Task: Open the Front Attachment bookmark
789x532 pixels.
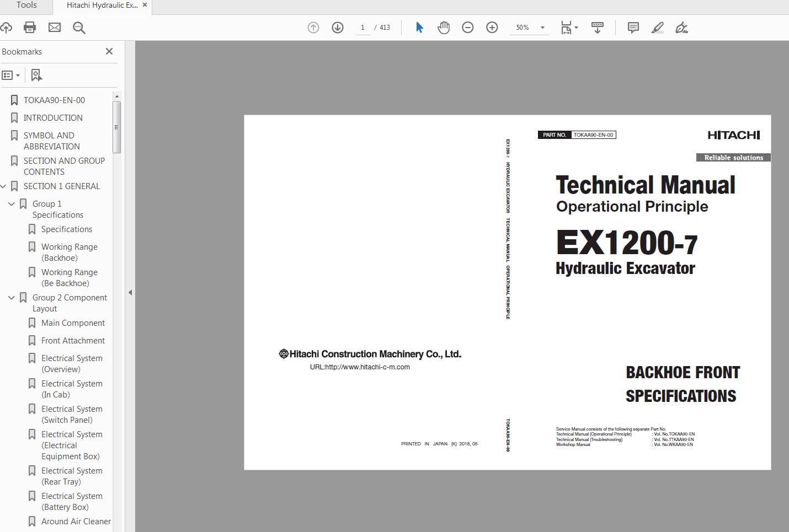Action: (x=73, y=341)
